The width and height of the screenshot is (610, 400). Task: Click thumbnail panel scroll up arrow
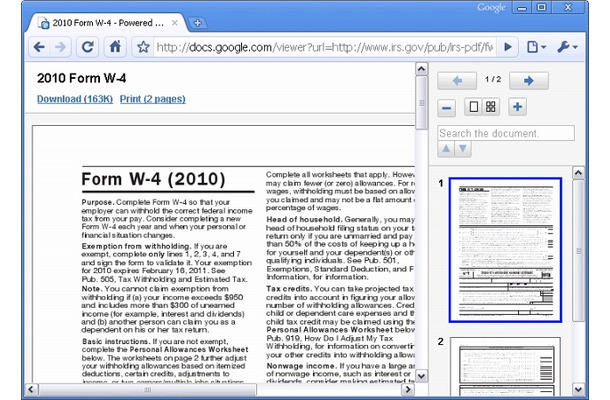pos(578,172)
